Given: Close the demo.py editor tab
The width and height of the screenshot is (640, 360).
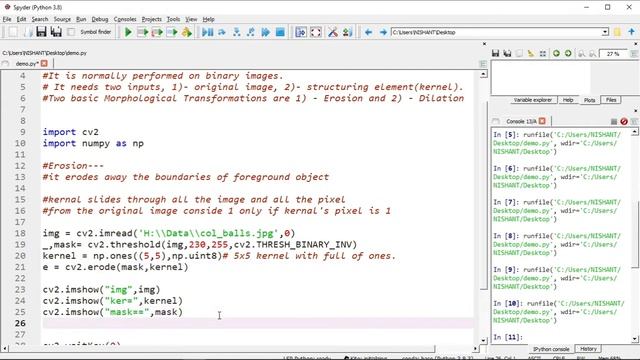Looking at the screenshot, I should [44, 64].
